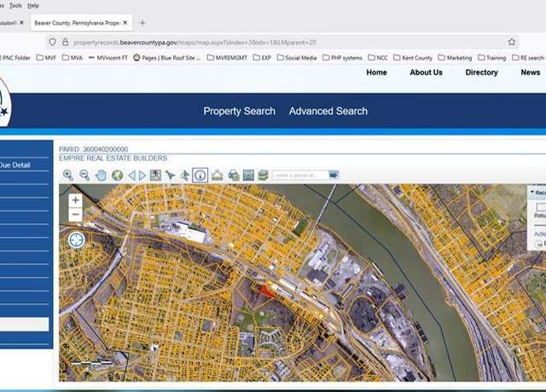Open the MVF bookmarks folder
This screenshot has height=392, width=546.
coord(46,58)
